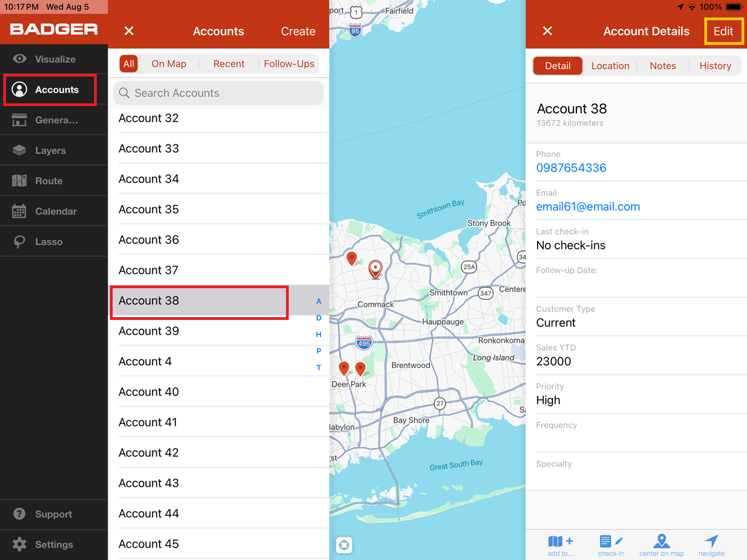Tap the Sales YTD value 23000
Viewport: 747px width, 560px height.
(x=553, y=361)
